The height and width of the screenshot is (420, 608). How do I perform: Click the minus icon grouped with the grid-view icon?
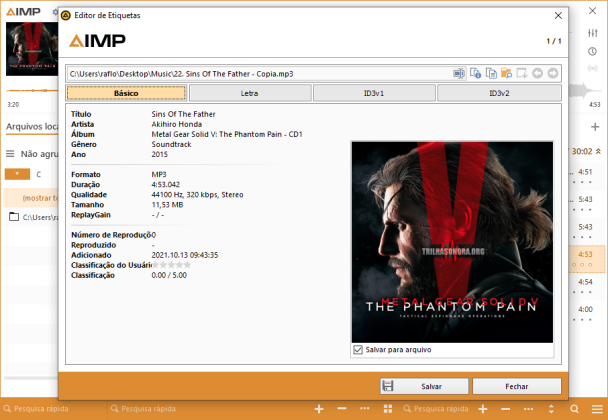[342, 409]
